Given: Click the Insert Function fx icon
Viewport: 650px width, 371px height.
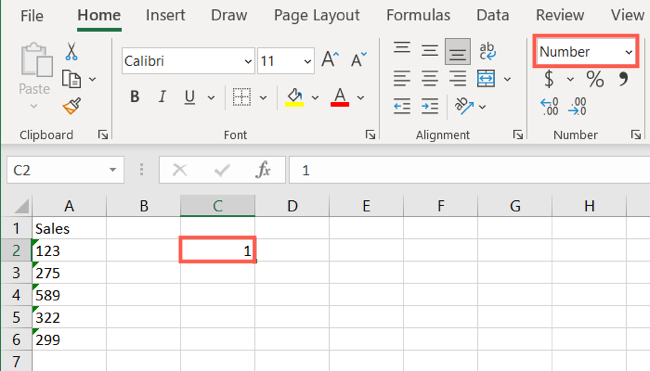Looking at the screenshot, I should pyautogui.click(x=263, y=170).
